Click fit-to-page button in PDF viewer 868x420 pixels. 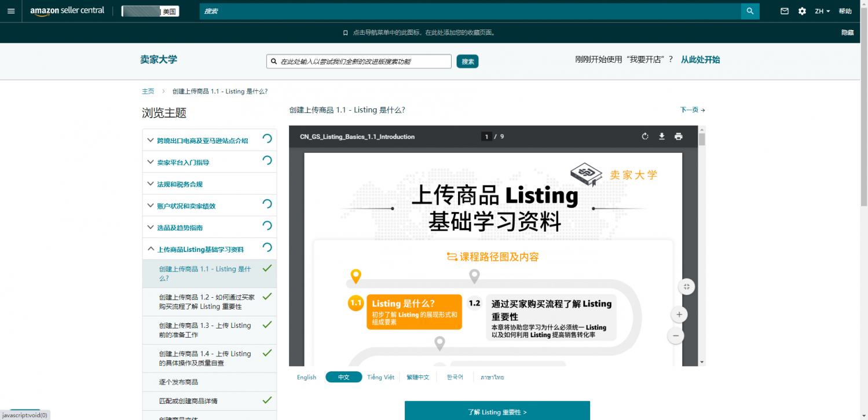[x=687, y=286]
